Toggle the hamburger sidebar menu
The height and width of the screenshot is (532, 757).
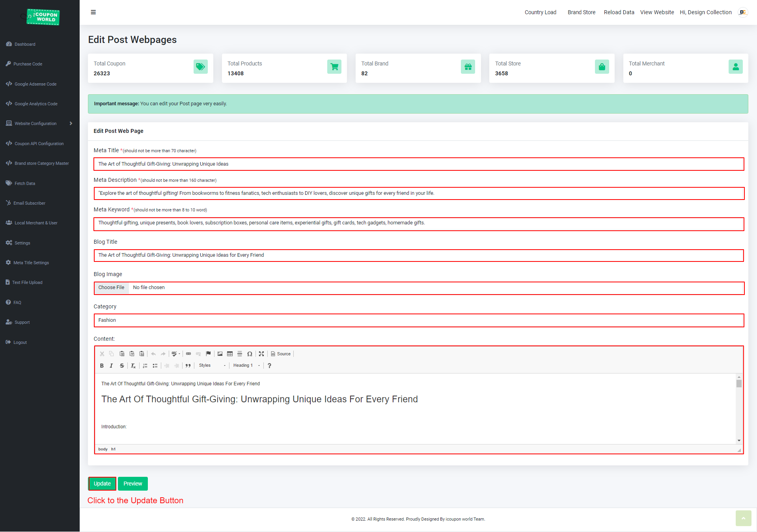click(93, 12)
